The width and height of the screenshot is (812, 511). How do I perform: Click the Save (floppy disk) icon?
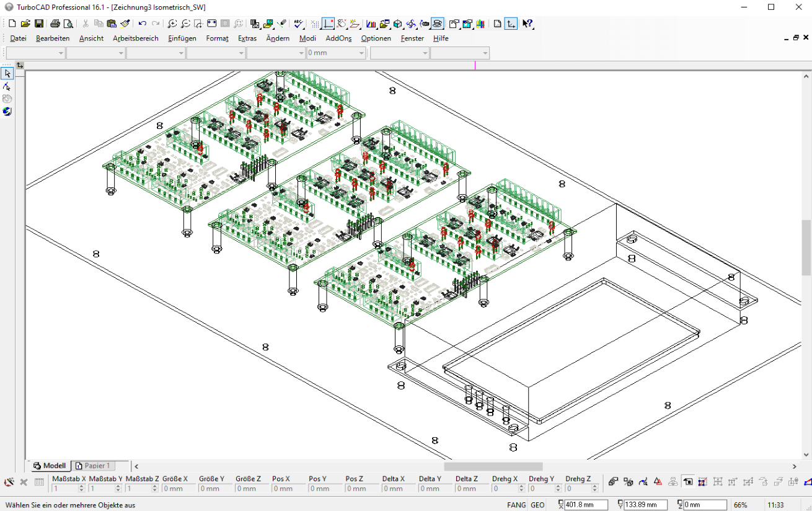coord(39,24)
